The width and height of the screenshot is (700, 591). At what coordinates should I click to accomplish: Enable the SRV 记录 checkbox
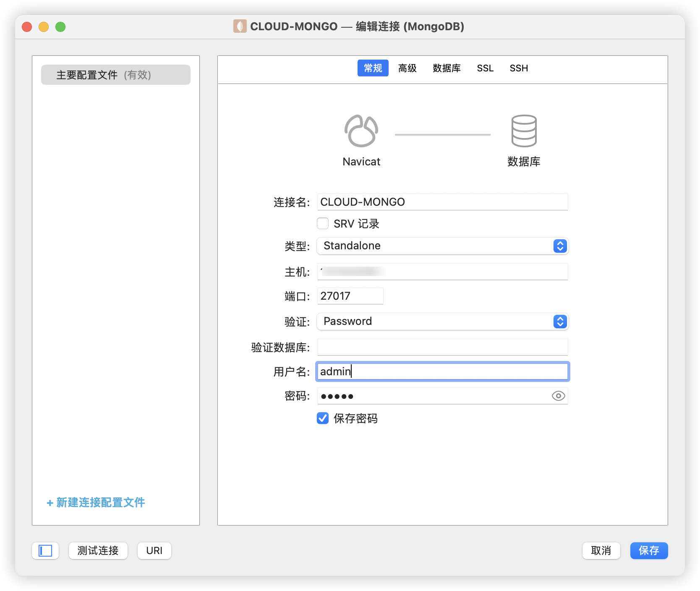(323, 223)
